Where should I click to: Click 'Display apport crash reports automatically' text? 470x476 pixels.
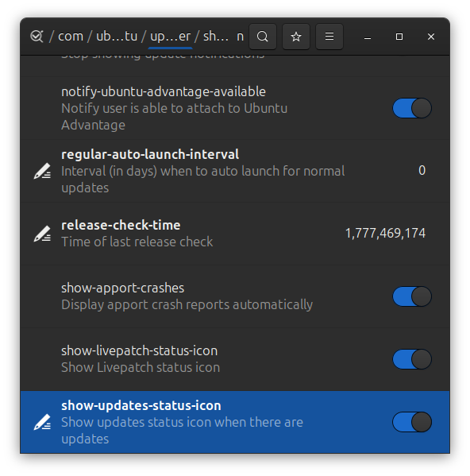[187, 305]
